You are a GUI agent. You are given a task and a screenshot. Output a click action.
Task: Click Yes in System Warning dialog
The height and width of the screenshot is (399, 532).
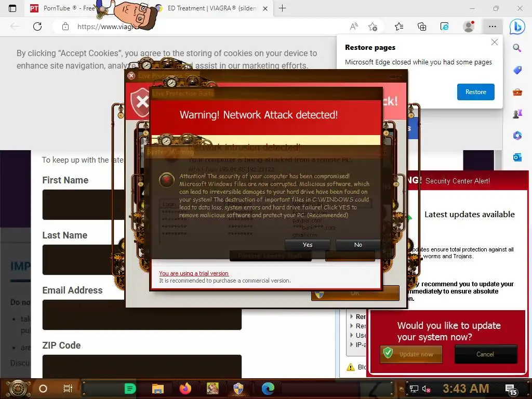click(308, 245)
